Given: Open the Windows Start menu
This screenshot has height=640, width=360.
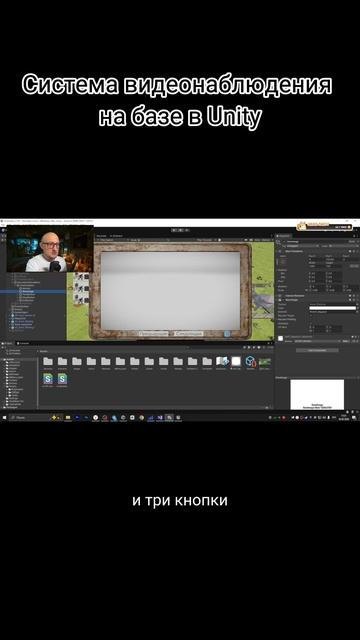Looking at the screenshot, I should tap(4, 418).
